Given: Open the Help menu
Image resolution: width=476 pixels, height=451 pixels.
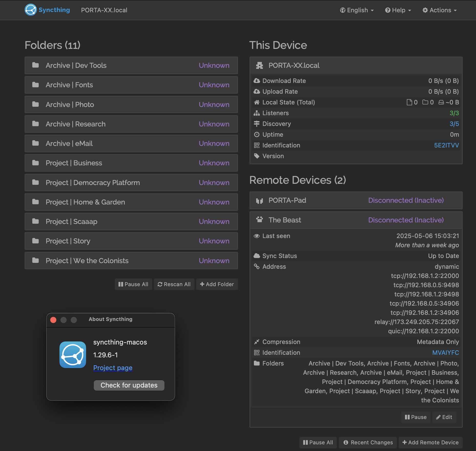Looking at the screenshot, I should click(x=398, y=10).
